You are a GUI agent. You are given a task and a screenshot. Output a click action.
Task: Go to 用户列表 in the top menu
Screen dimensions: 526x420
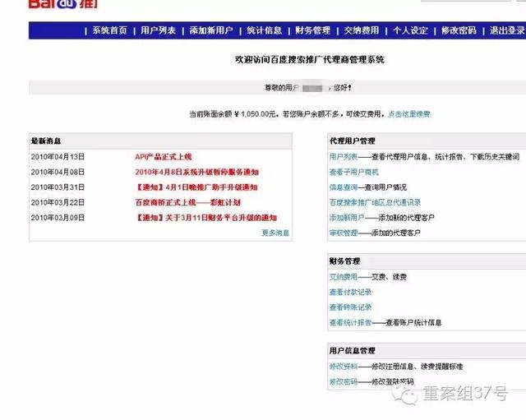coord(158,30)
